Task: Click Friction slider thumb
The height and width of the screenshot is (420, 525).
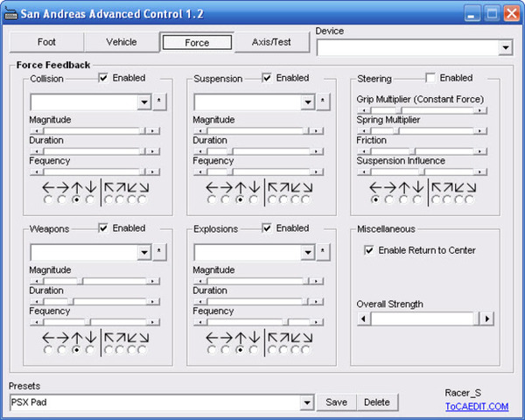Action: 412,151
